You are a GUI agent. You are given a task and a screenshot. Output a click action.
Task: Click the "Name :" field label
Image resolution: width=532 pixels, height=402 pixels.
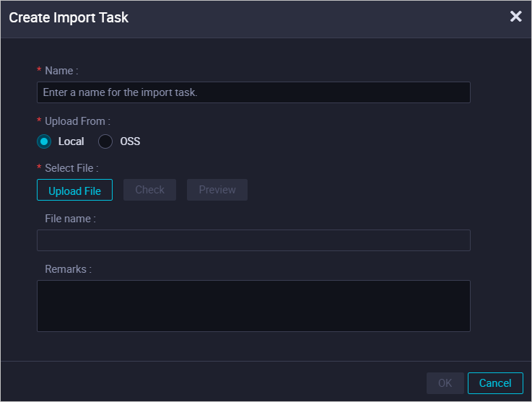click(x=61, y=71)
